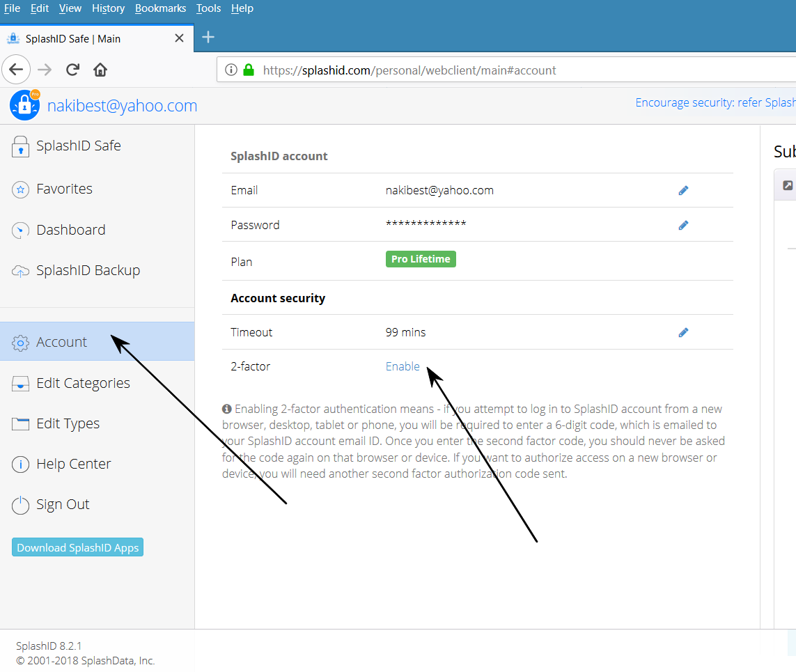Close the SplashID Safe | Main tab

(x=179, y=38)
